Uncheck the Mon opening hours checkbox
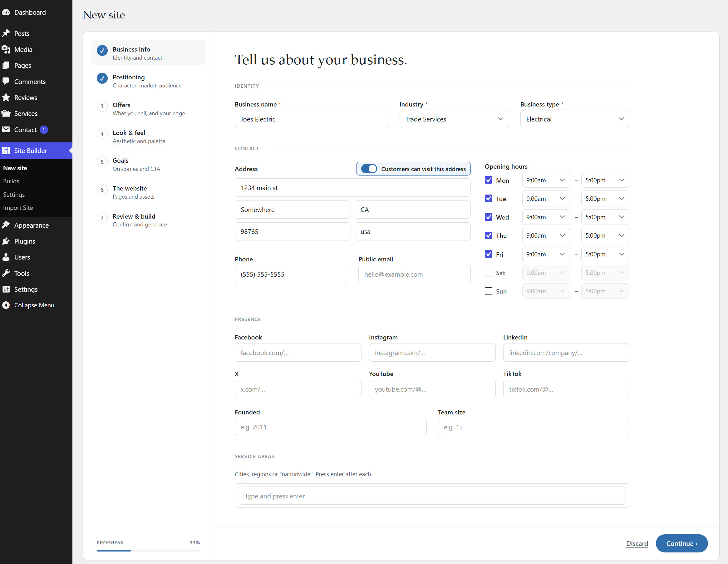Screen dimensions: 728x564 (x=488, y=180)
